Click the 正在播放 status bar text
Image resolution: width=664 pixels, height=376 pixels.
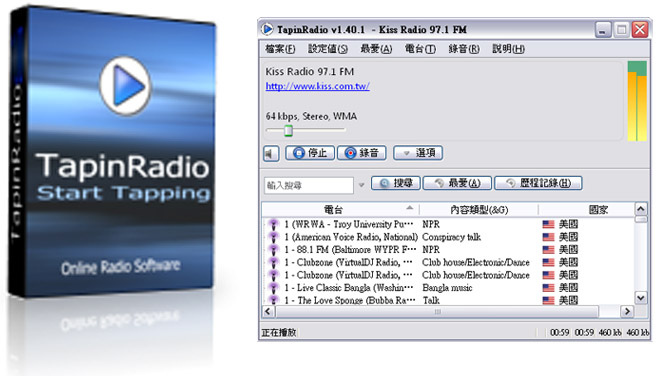(279, 333)
